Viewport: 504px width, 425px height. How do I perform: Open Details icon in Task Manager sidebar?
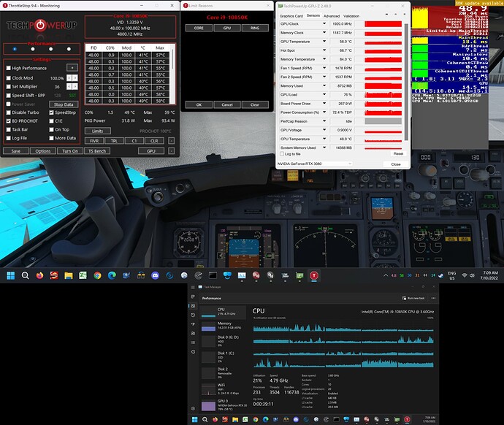pos(193,342)
